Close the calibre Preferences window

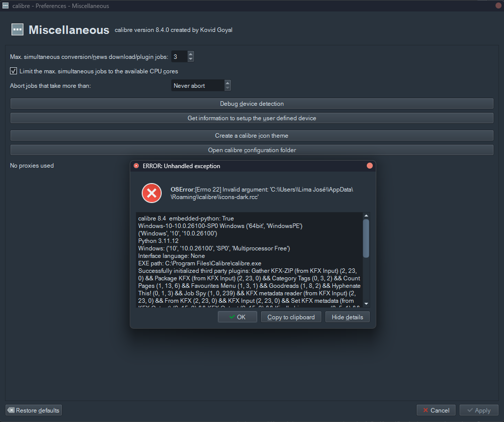pos(499,5)
